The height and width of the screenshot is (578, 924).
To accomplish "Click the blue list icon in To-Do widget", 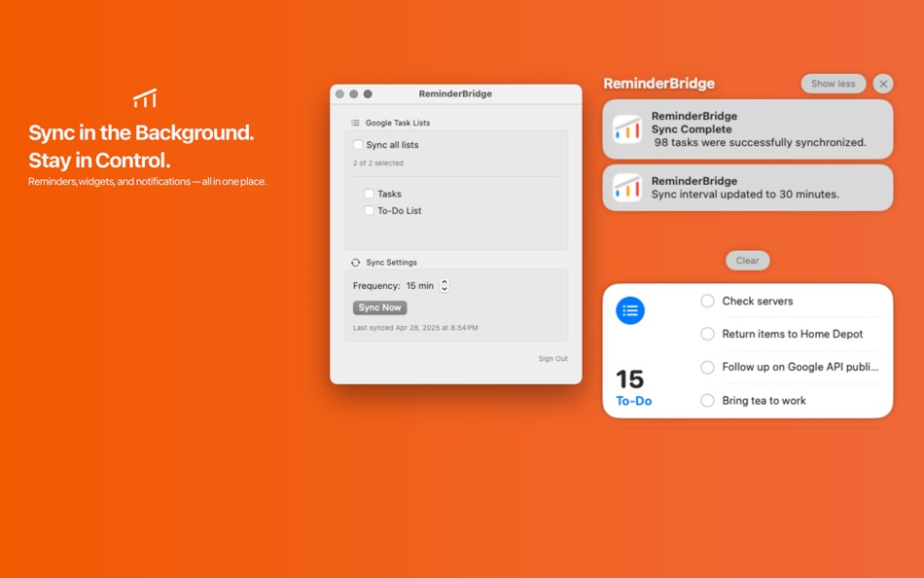I will pos(630,310).
